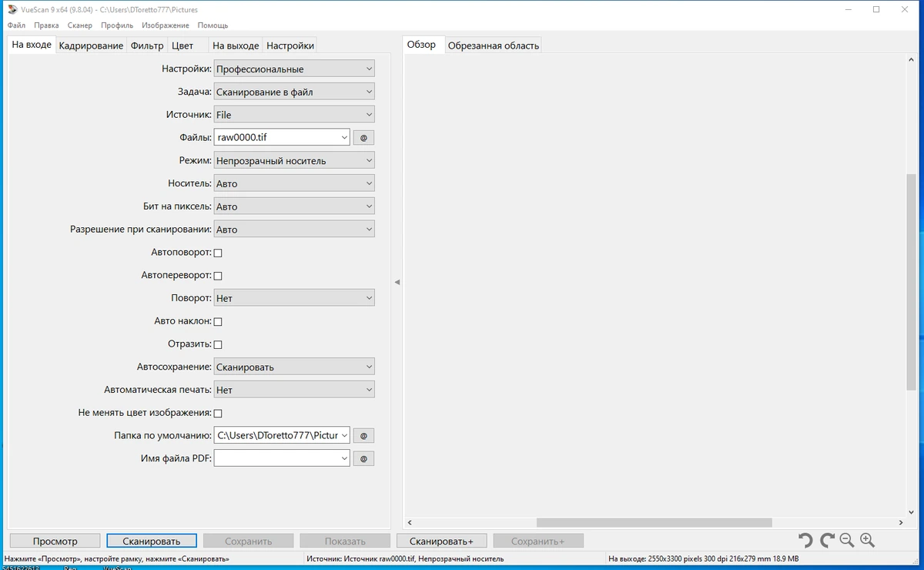Image resolution: width=924 pixels, height=570 pixels.
Task: Open the Источник dropdown showing File
Action: click(x=294, y=115)
